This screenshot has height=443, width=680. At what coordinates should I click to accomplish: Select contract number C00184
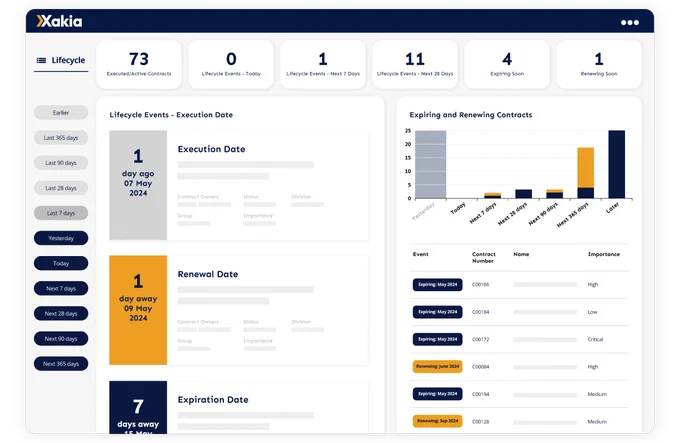[481, 312]
